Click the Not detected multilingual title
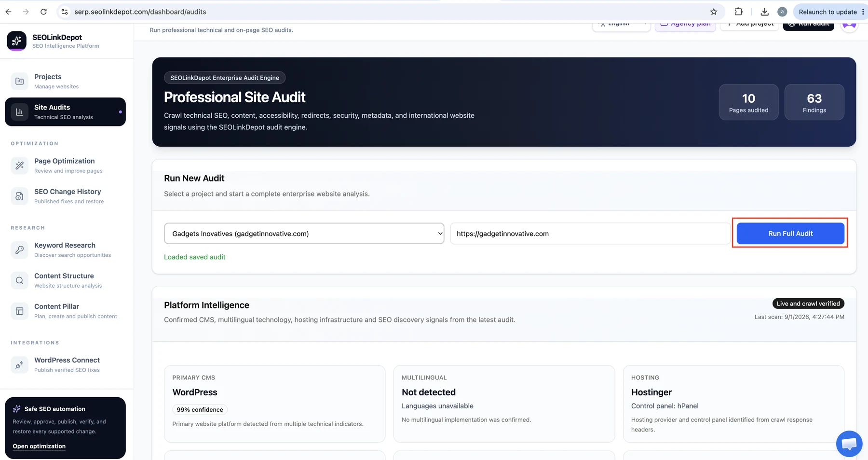The height and width of the screenshot is (460, 868). click(x=429, y=392)
